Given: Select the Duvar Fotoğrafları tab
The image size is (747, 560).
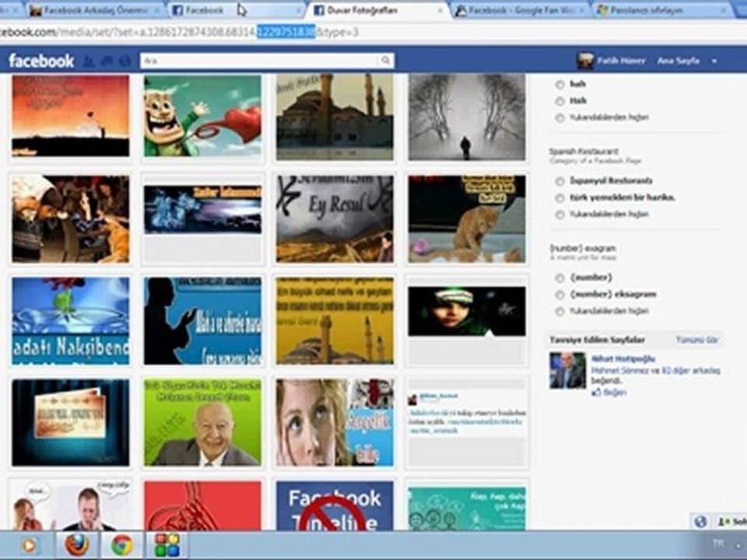Looking at the screenshot, I should [x=377, y=10].
